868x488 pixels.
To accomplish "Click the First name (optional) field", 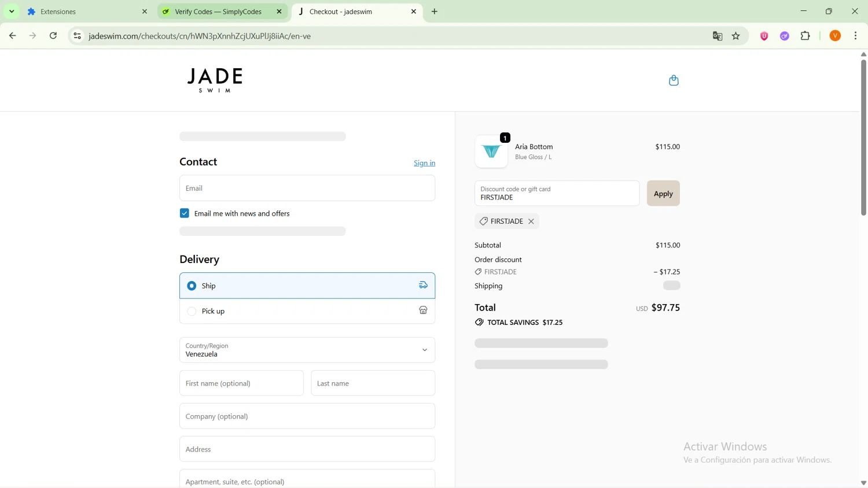I will click(241, 383).
